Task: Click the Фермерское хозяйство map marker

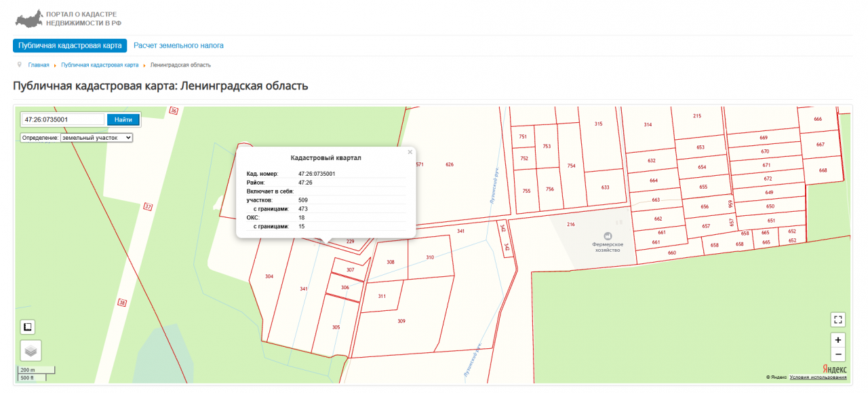Action: [x=607, y=235]
